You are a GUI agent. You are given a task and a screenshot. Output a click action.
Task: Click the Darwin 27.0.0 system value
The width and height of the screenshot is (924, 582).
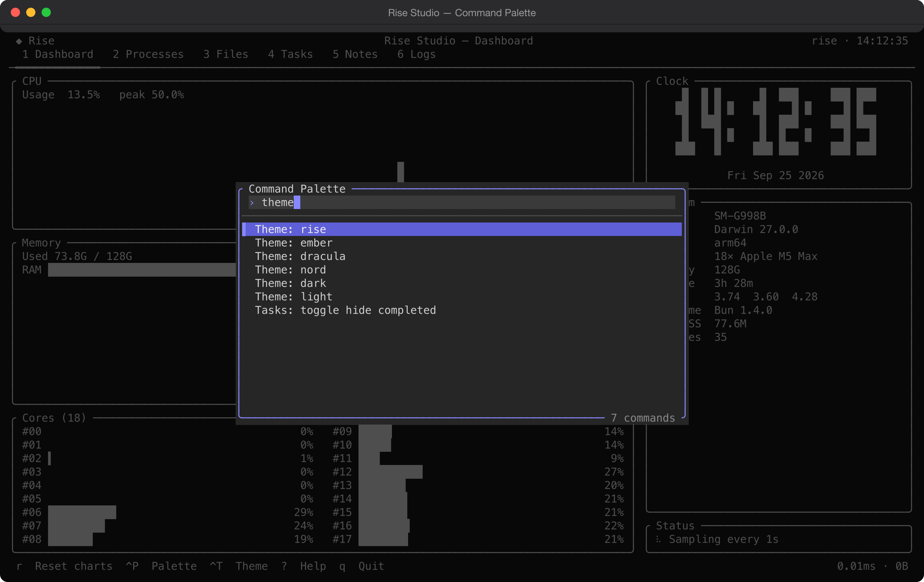point(756,229)
